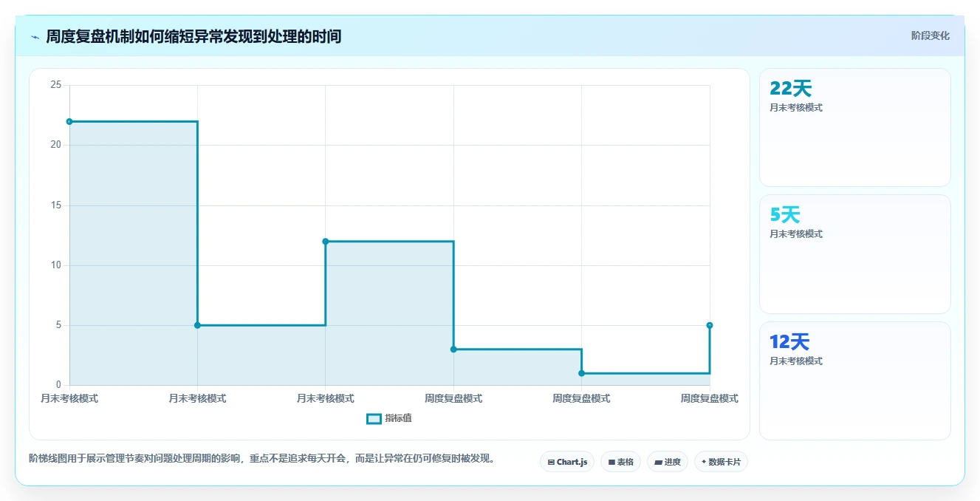
Task: Click the value 5 point above 周度复盘模式
Action: pos(710,325)
